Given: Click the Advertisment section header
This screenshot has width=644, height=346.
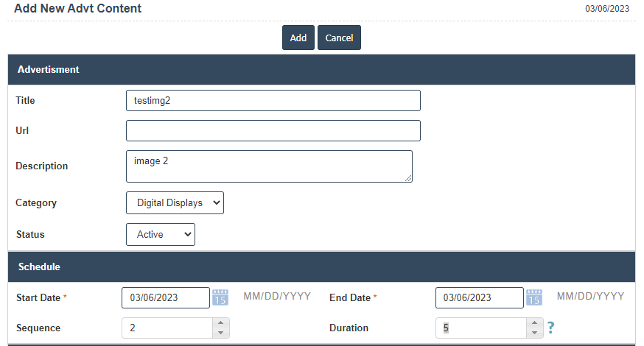Looking at the screenshot, I should [x=321, y=70].
